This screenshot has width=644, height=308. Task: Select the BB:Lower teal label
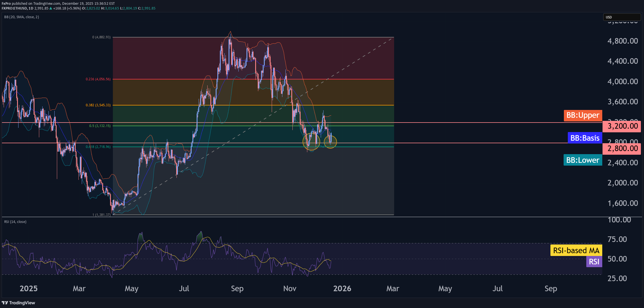(582, 160)
